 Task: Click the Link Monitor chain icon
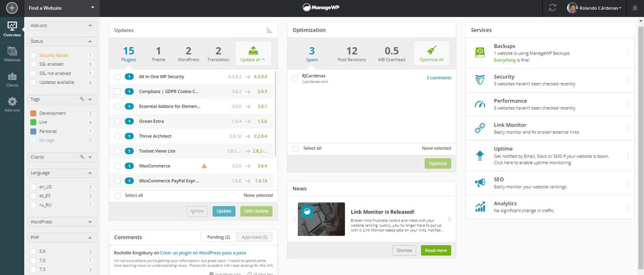click(479, 128)
